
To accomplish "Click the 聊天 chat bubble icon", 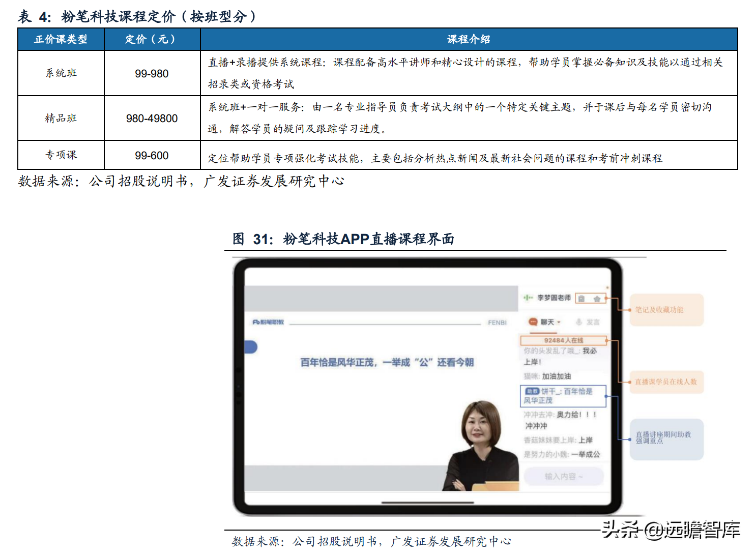I will pos(533,322).
